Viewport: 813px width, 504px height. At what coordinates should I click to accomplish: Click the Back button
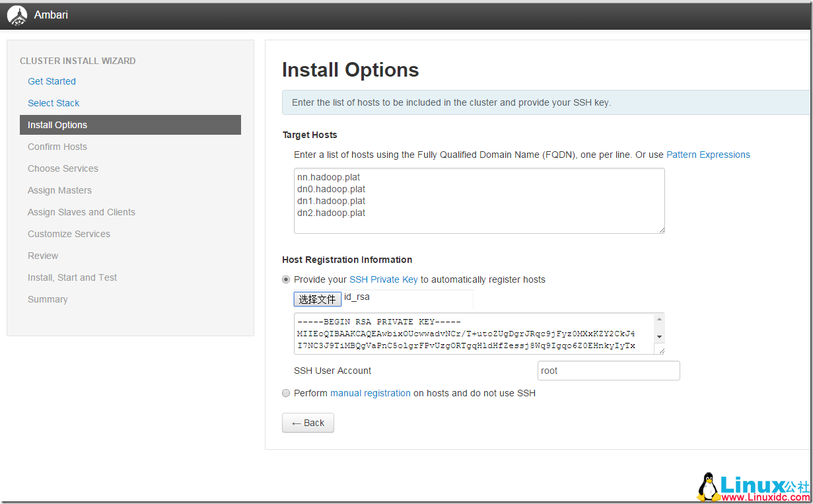pos(308,423)
